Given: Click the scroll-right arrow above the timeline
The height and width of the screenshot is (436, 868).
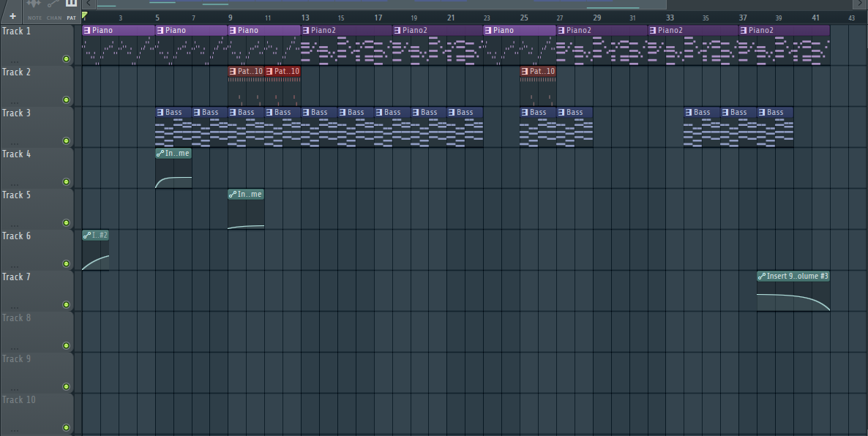Looking at the screenshot, I should click(x=859, y=4).
